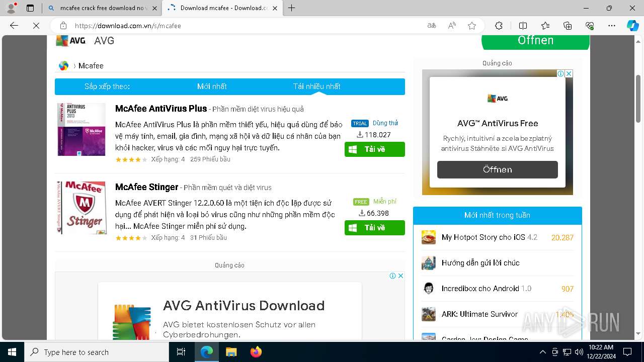
Task: Open the favorites list
Action: point(545,26)
